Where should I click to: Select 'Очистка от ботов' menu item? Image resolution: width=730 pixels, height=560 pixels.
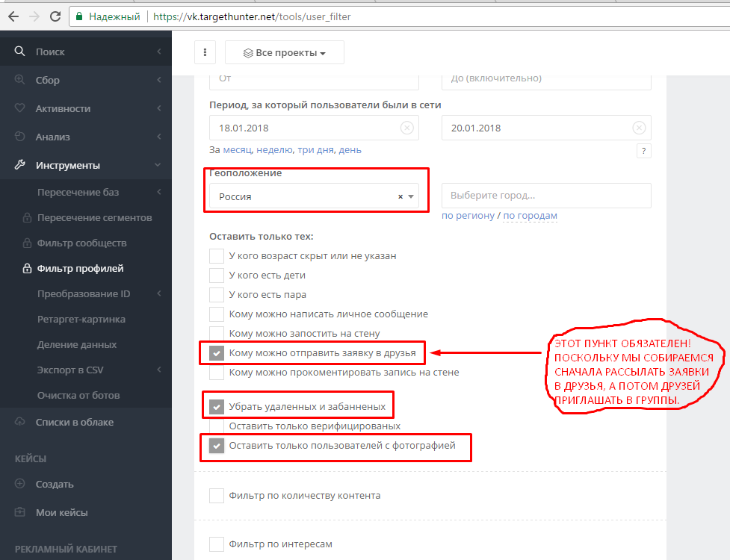pos(78,395)
